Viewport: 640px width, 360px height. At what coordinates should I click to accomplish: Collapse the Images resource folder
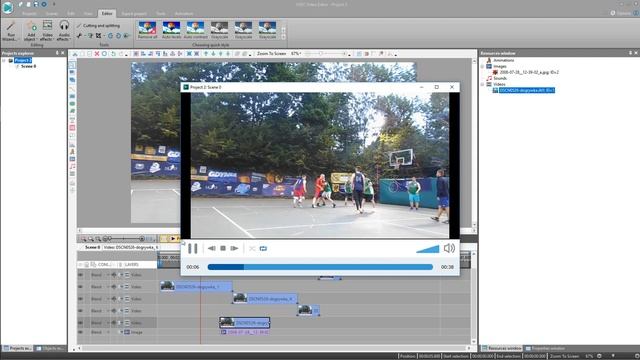point(482,66)
